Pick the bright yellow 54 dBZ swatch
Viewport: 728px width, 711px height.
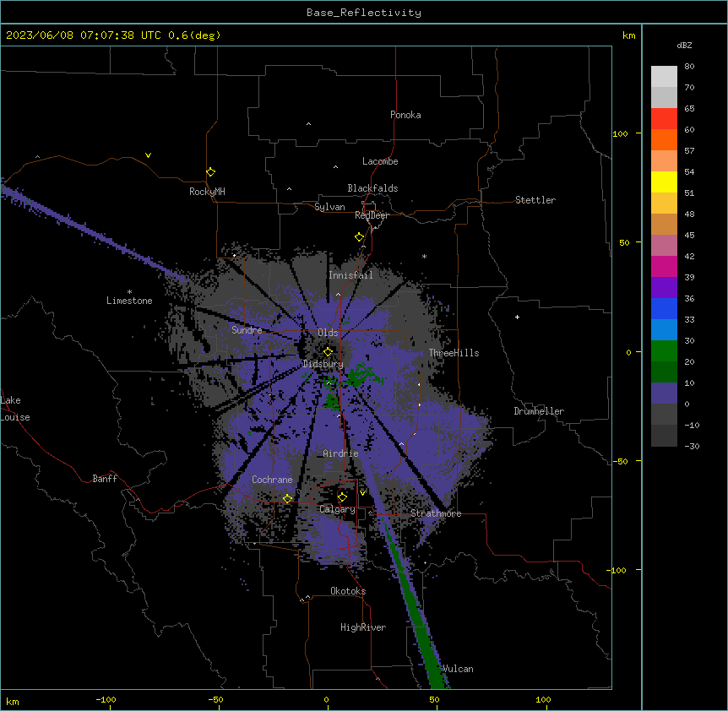pyautogui.click(x=664, y=182)
